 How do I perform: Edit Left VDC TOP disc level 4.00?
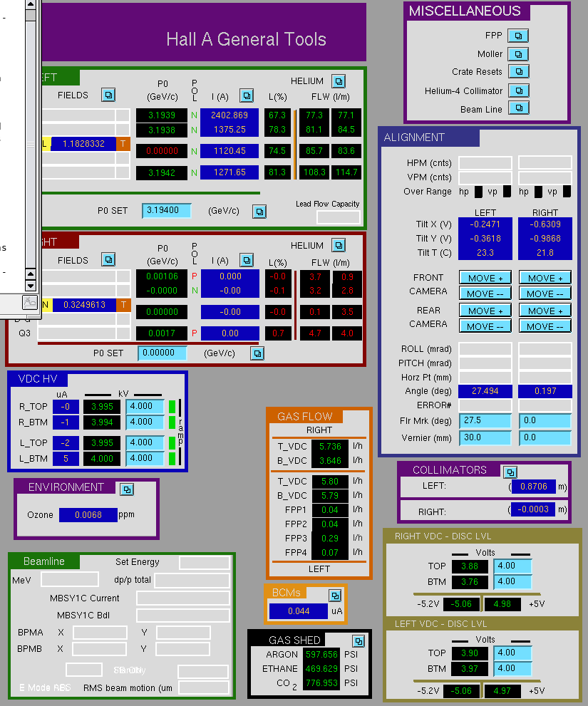click(x=512, y=653)
